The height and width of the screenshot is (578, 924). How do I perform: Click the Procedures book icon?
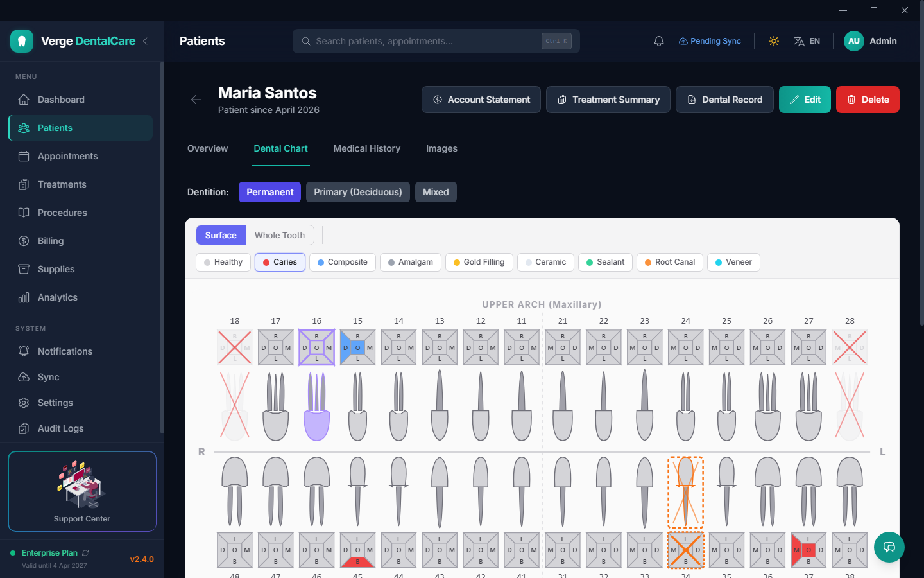(24, 213)
